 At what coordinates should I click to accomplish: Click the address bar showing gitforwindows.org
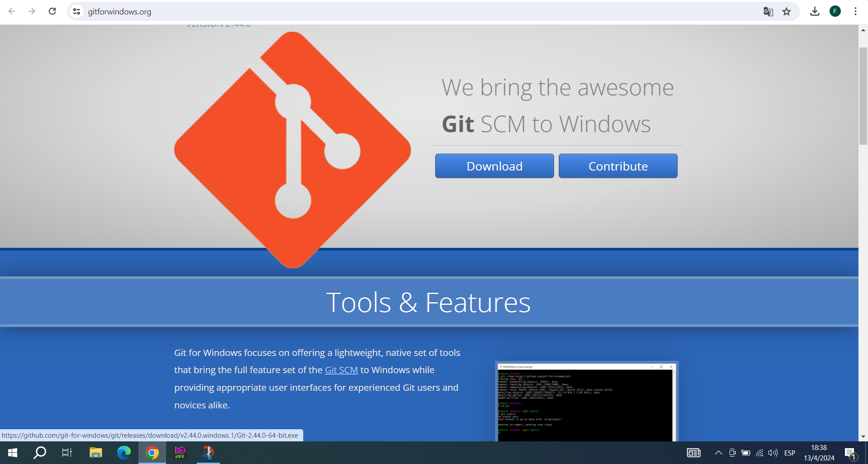click(x=416, y=11)
